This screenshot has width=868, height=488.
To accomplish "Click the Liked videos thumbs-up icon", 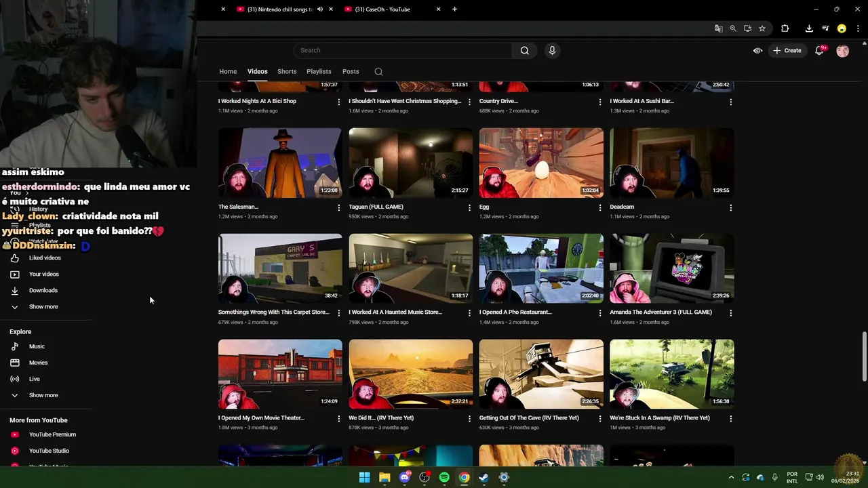I will tap(14, 258).
